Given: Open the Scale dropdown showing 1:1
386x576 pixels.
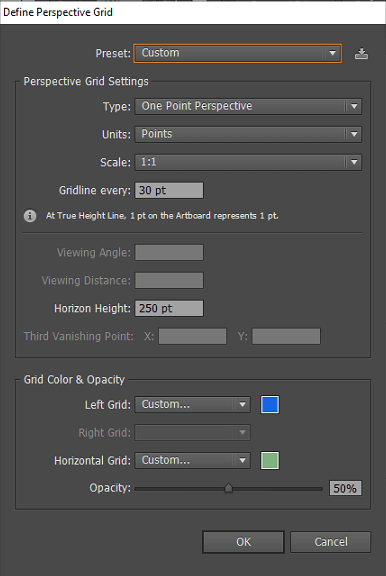Looking at the screenshot, I should coord(248,162).
